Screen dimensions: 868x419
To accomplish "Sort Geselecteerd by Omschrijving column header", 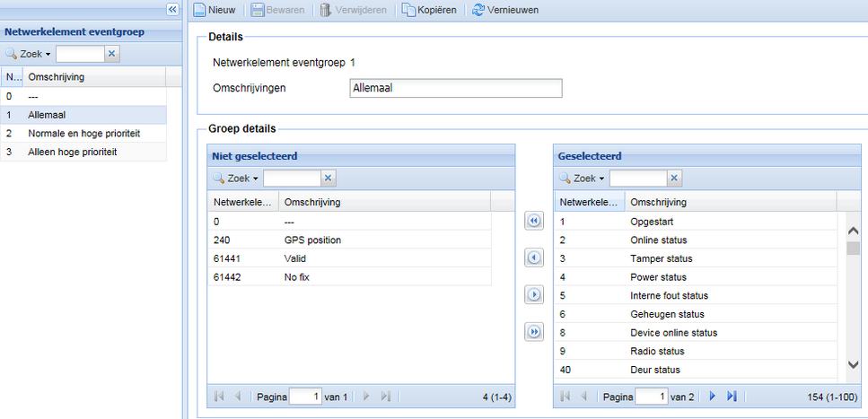I will tap(732, 202).
